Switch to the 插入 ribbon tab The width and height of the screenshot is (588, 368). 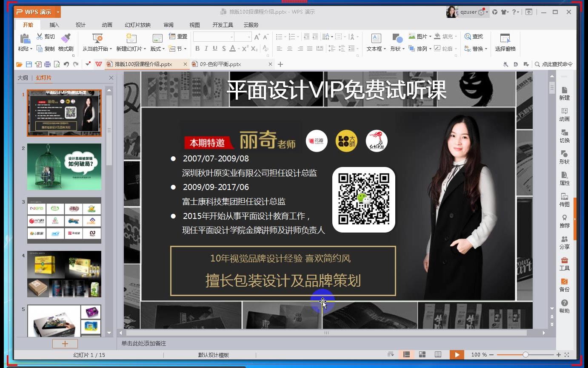click(54, 25)
